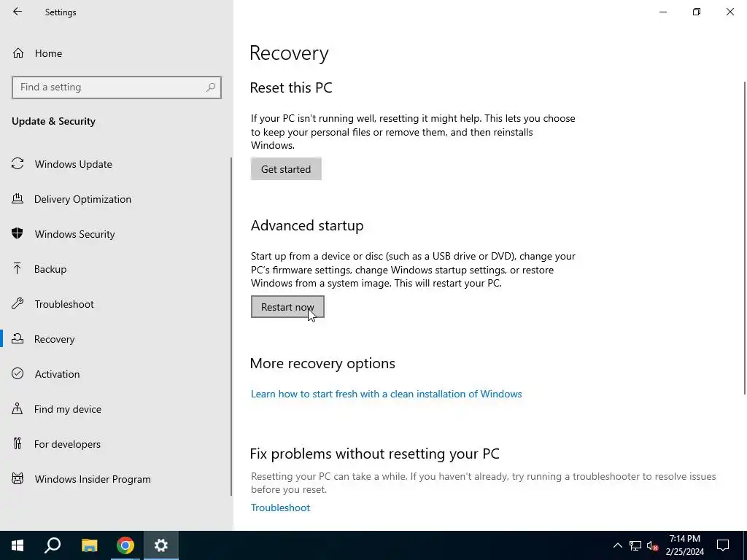The width and height of the screenshot is (747, 560).
Task: Select the Windows Update sync icon
Action: [18, 164]
